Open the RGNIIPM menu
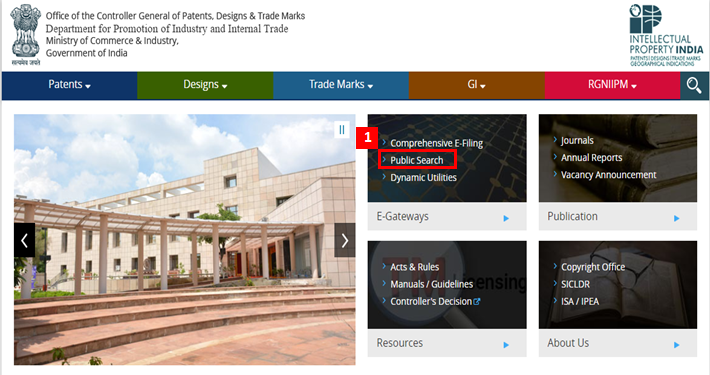The height and width of the screenshot is (375, 710). [612, 85]
